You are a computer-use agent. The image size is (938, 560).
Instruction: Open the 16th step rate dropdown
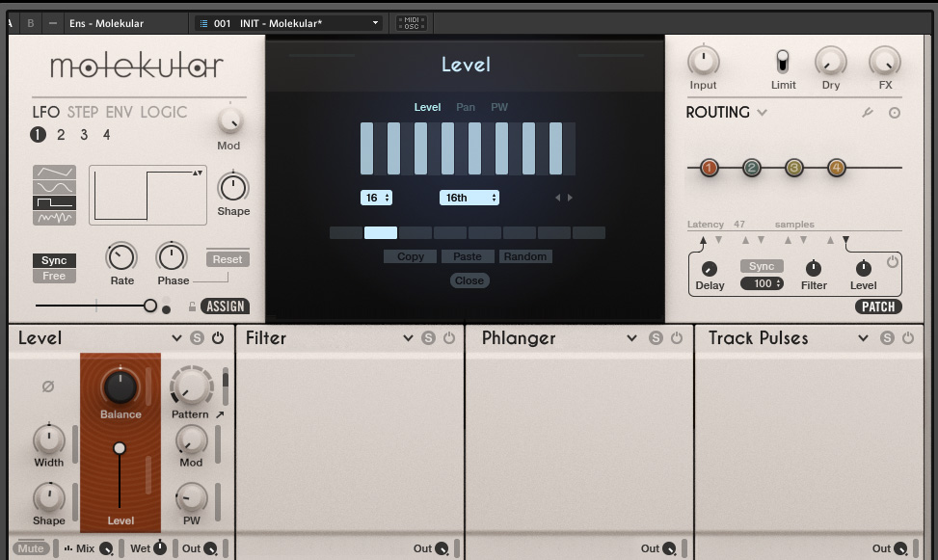(x=469, y=198)
